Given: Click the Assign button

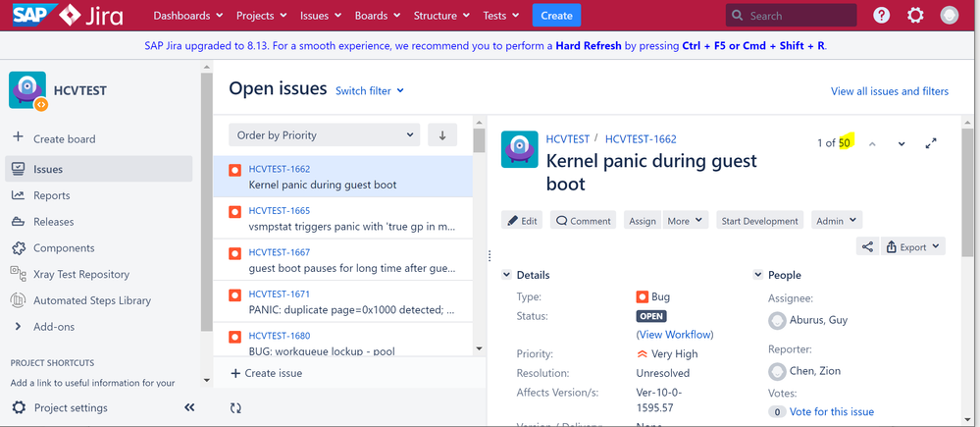Looking at the screenshot, I should click(x=643, y=221).
